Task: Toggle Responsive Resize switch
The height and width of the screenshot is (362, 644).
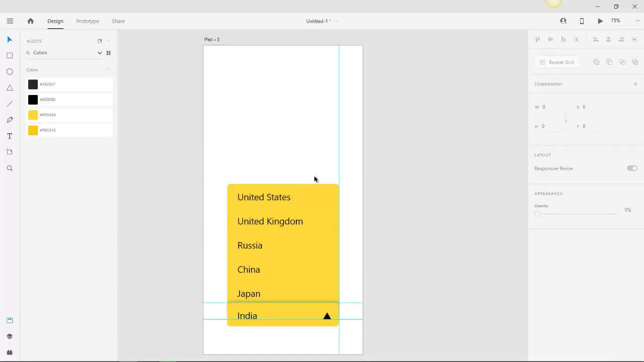Action: (632, 168)
